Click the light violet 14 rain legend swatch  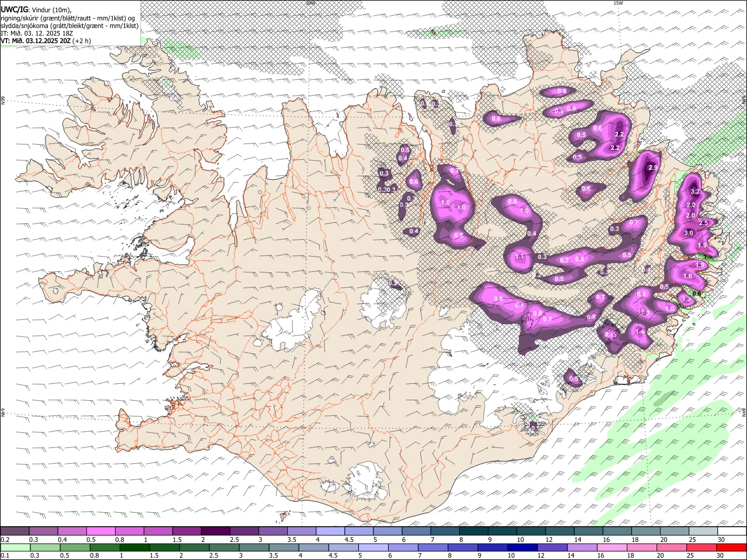tap(581, 547)
